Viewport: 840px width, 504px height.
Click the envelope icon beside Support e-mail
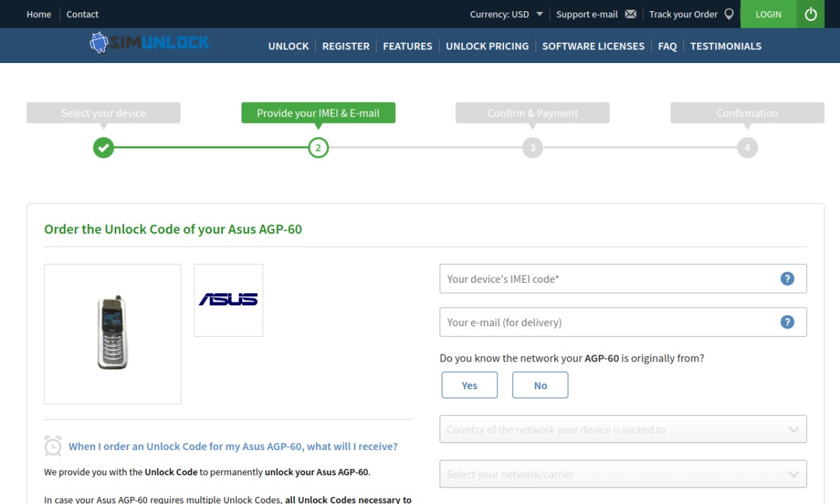coord(631,14)
